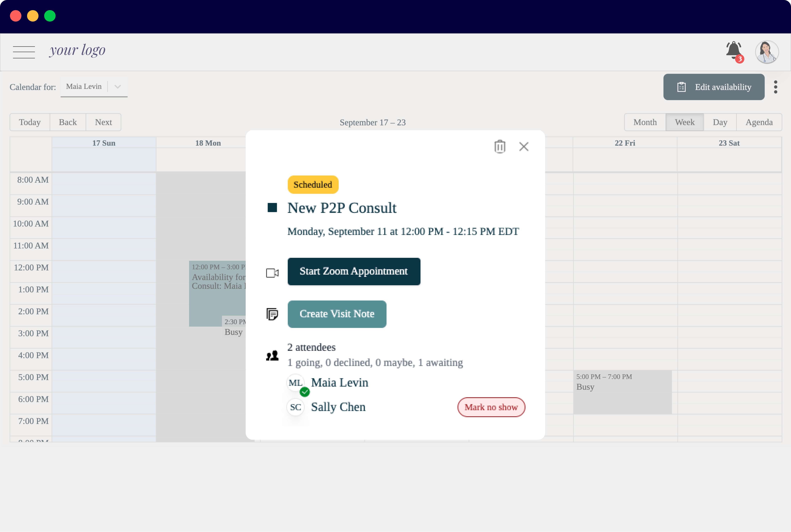Click the macOS green fullscreen button
The width and height of the screenshot is (791, 532).
[x=50, y=16]
